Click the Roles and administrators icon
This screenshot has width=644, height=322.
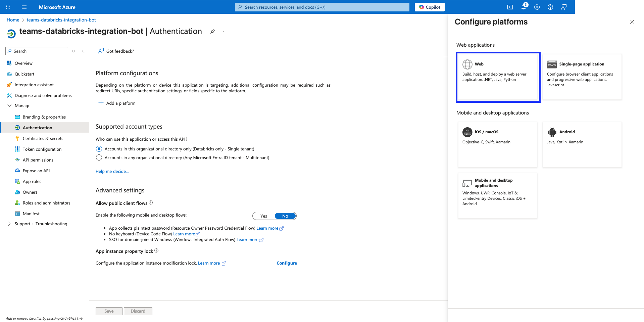point(17,203)
